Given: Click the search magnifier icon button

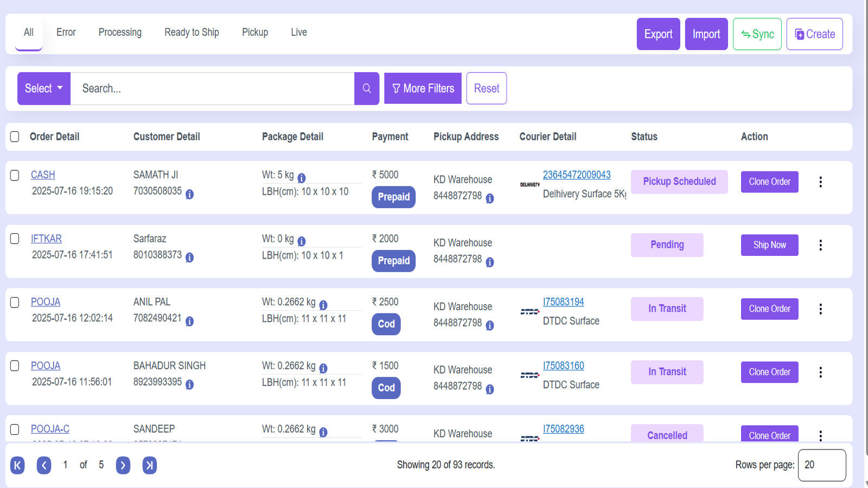Looking at the screenshot, I should coord(367,88).
